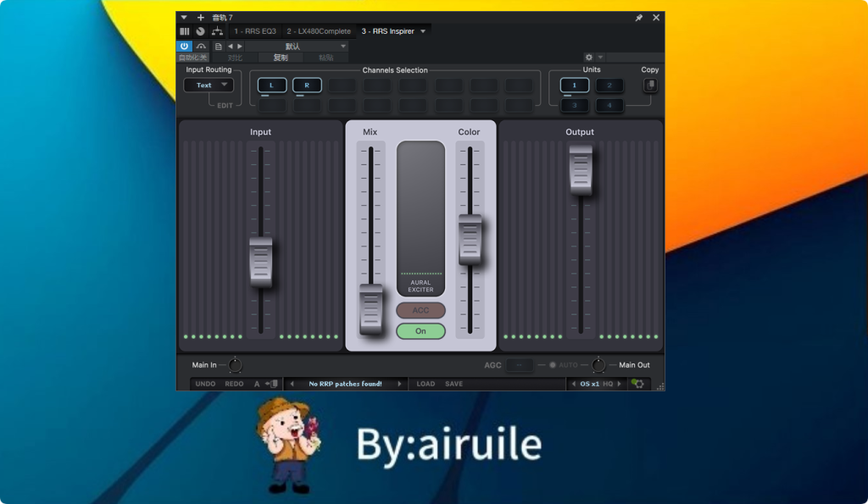Select Unit 2
Viewport: 868px width, 504px height.
[x=609, y=86]
